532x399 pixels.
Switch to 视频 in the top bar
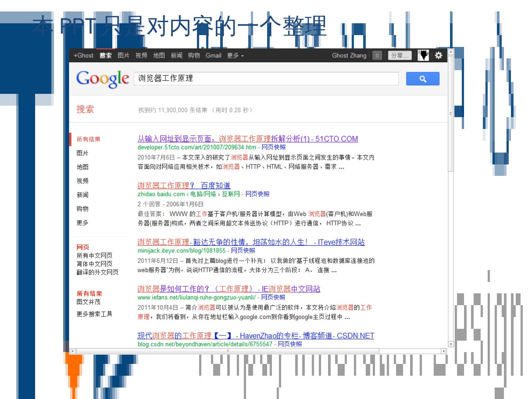click(141, 55)
